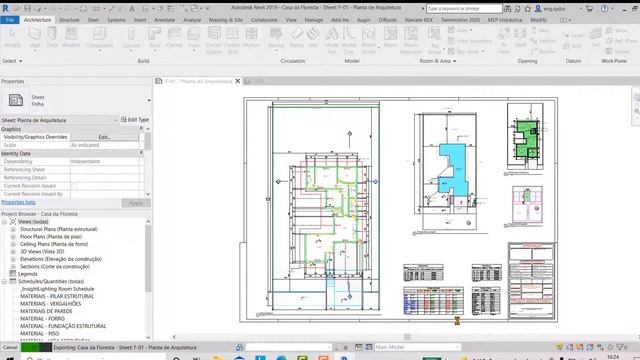Select MATERIAIS - PILAR ESTRUTURAL schedule
640x360 pixels.
(x=57, y=296)
